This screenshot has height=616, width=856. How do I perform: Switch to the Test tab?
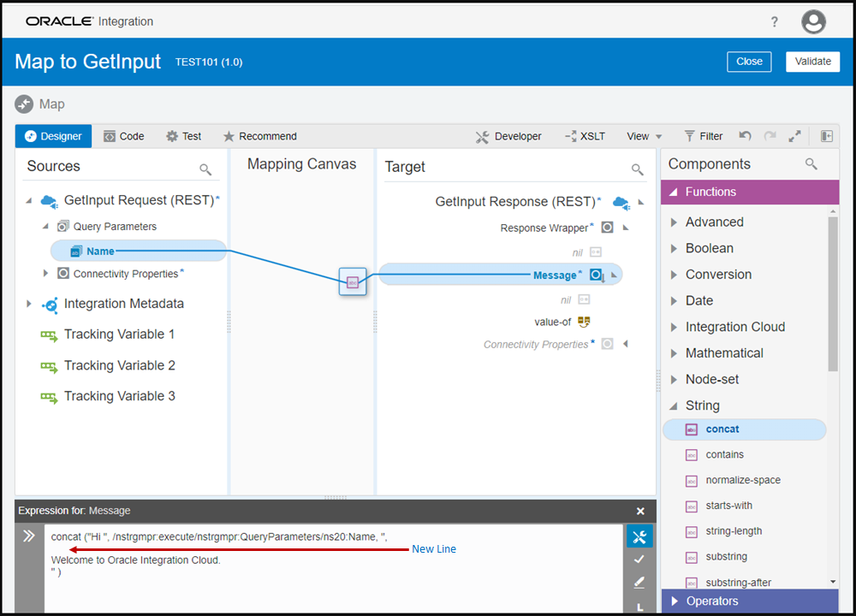tap(184, 136)
